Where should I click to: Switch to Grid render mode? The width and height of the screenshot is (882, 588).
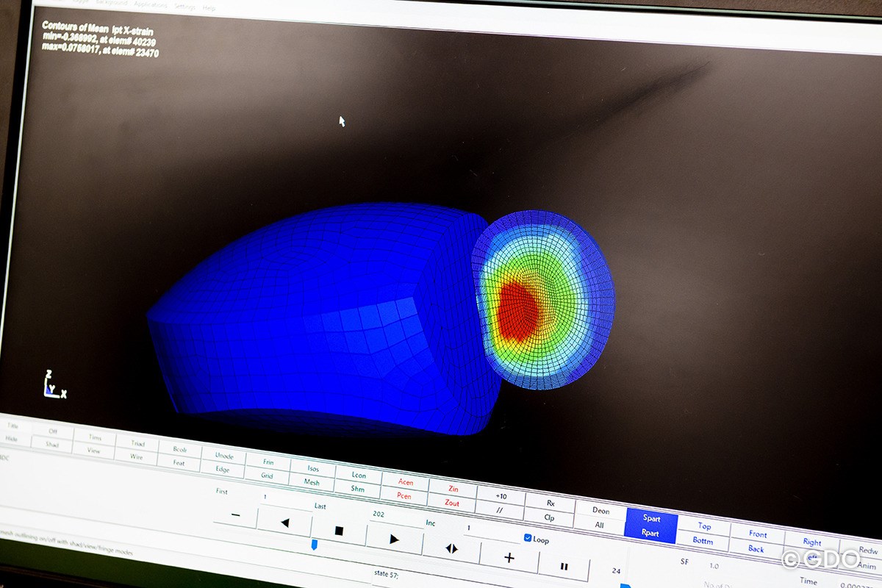click(x=268, y=476)
